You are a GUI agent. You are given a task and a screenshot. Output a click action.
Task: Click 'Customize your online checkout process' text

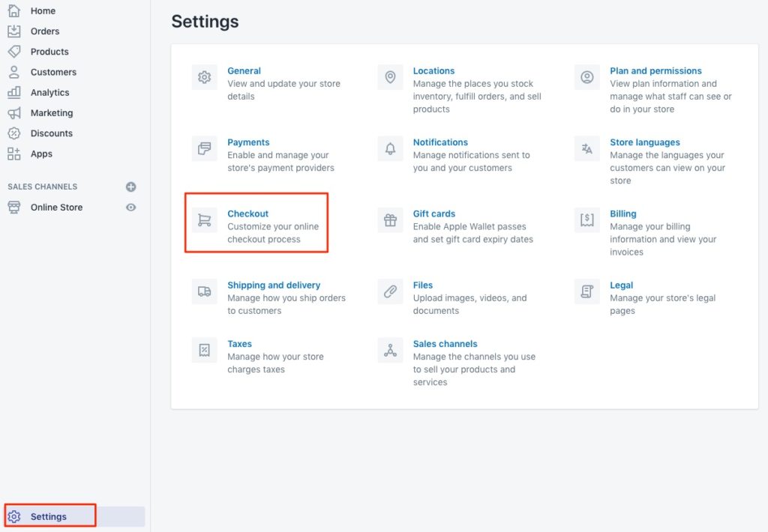tap(273, 232)
